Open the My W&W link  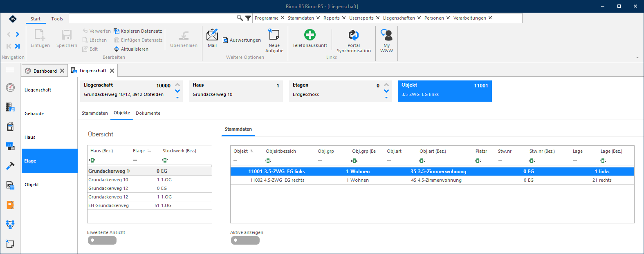click(x=386, y=41)
